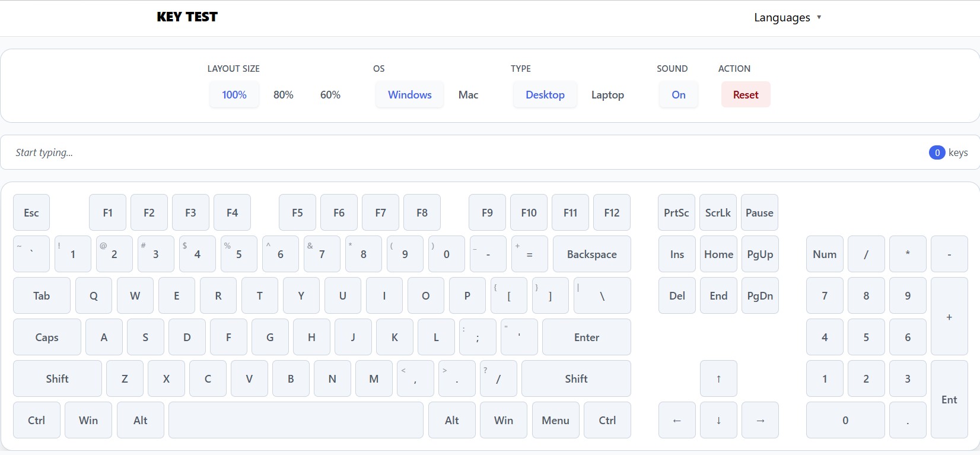980x455 pixels.
Task: Click the blue keys counter badge
Action: pyautogui.click(x=937, y=152)
